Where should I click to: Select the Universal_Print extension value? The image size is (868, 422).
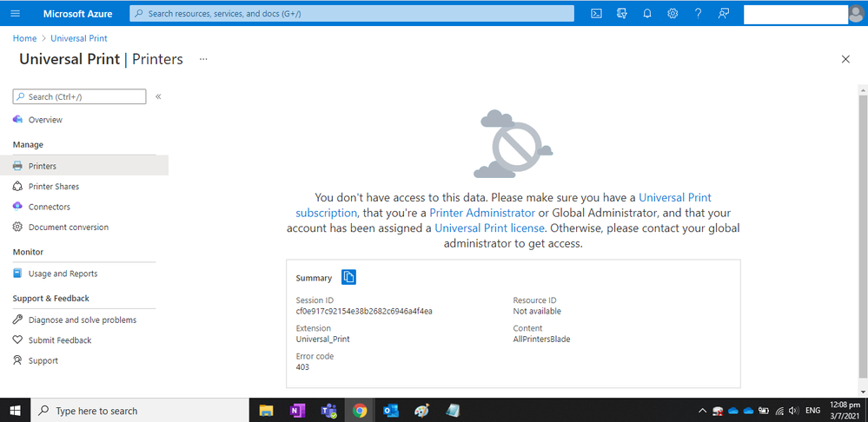[322, 340]
